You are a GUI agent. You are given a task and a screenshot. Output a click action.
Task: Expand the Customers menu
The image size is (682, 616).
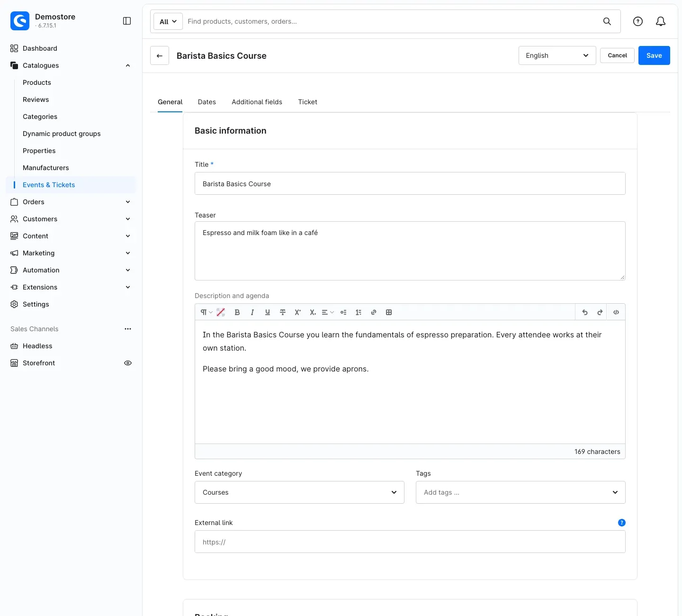tap(128, 219)
